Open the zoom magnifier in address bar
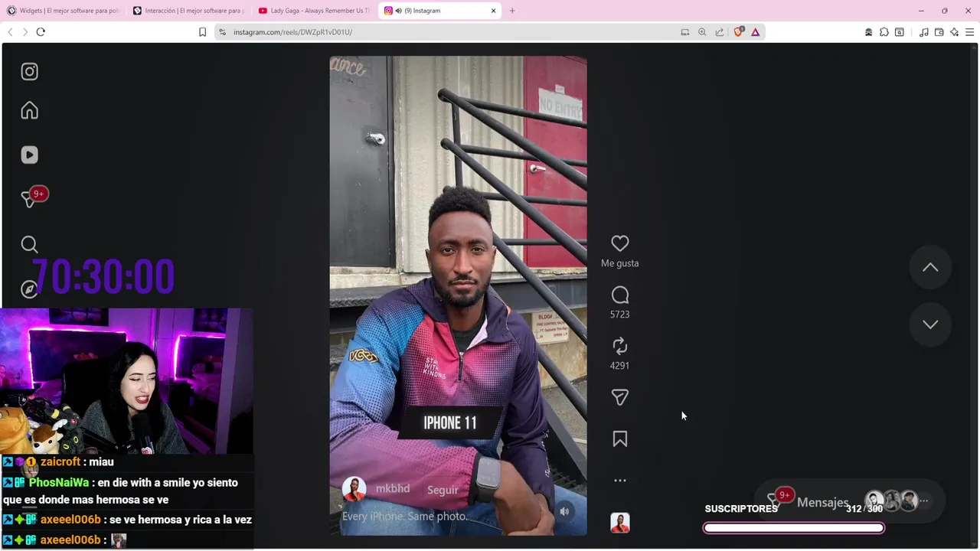The height and width of the screenshot is (551, 980). [x=702, y=32]
